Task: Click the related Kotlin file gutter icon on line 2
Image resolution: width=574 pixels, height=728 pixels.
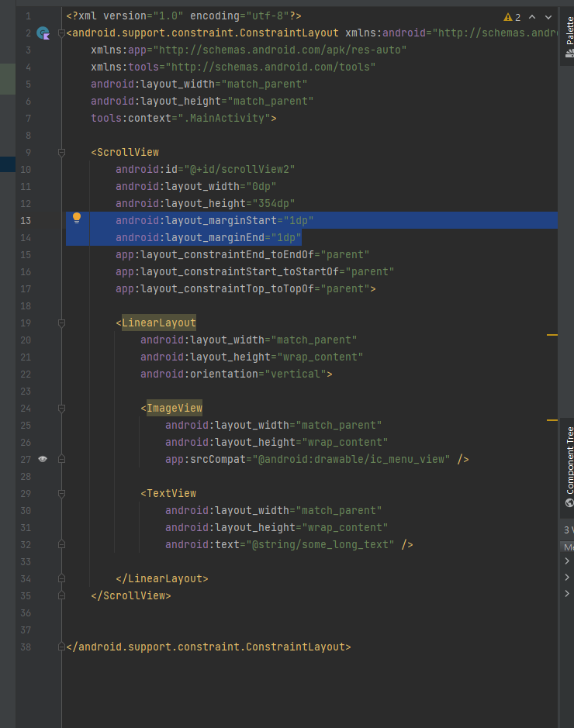Action: 43,33
